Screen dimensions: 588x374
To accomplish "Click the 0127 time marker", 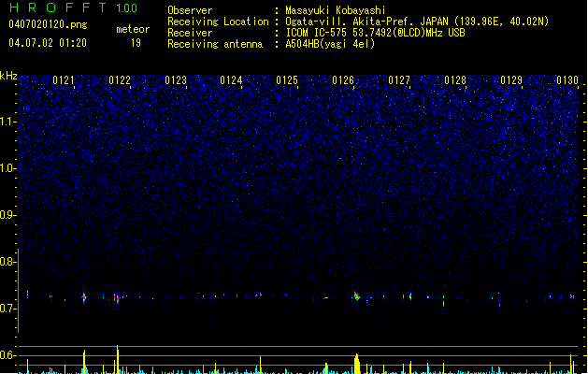I will coord(399,80).
